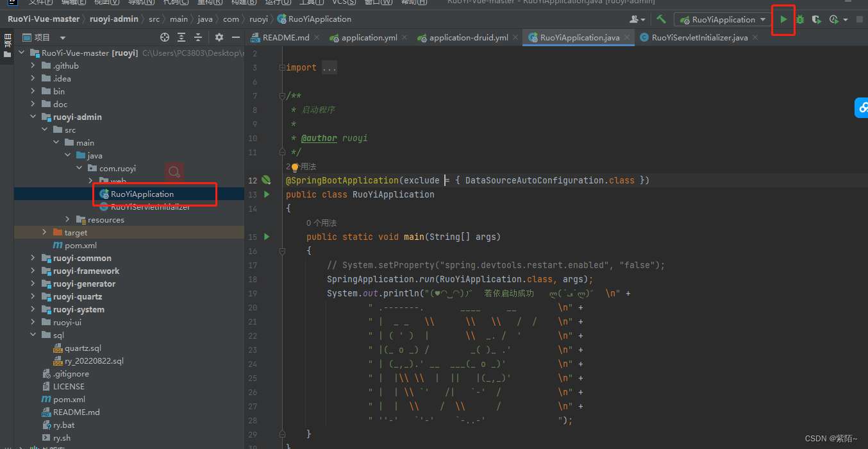The width and height of the screenshot is (868, 449).
Task: Start debugging with the bug icon
Action: coord(800,20)
